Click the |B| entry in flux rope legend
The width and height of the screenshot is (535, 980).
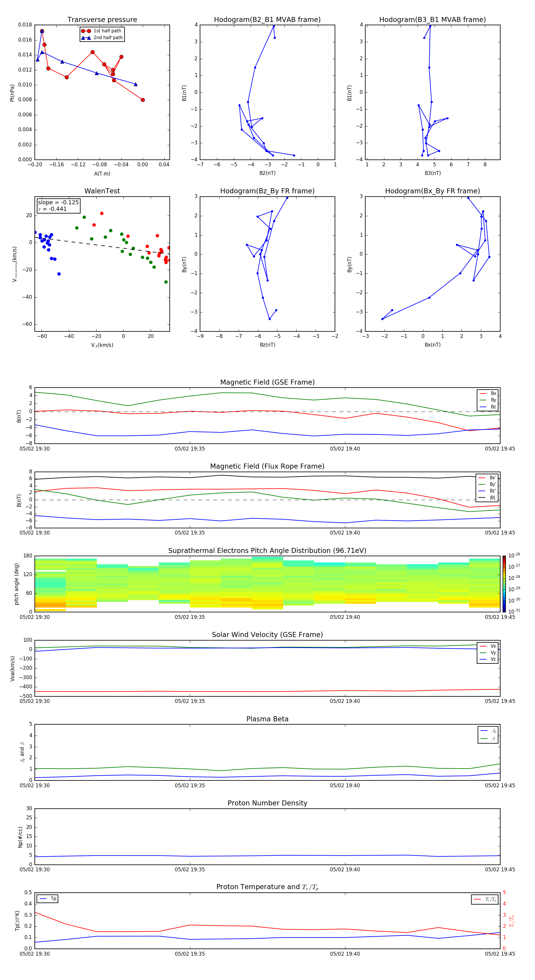tap(487, 498)
